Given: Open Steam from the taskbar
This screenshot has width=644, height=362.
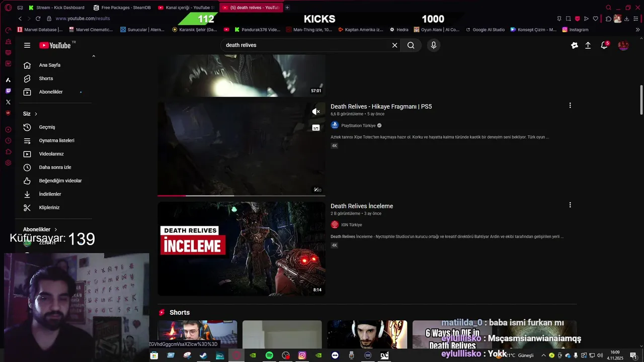Looking at the screenshot, I should pos(203,355).
